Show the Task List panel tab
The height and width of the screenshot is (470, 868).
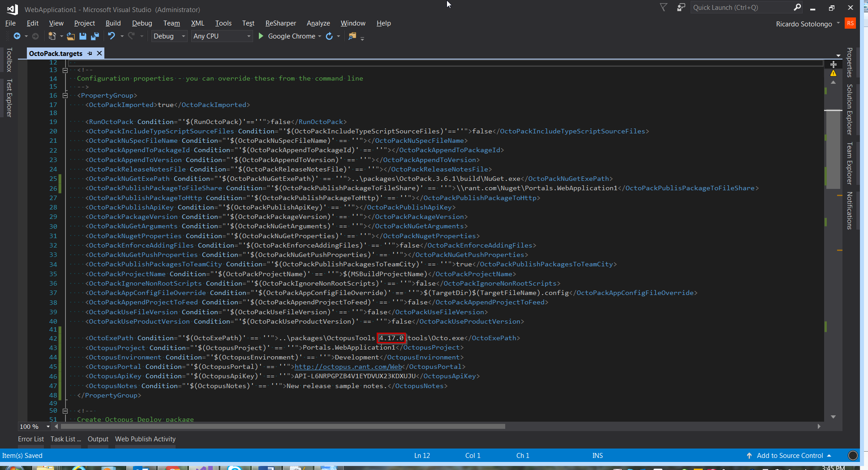point(66,439)
